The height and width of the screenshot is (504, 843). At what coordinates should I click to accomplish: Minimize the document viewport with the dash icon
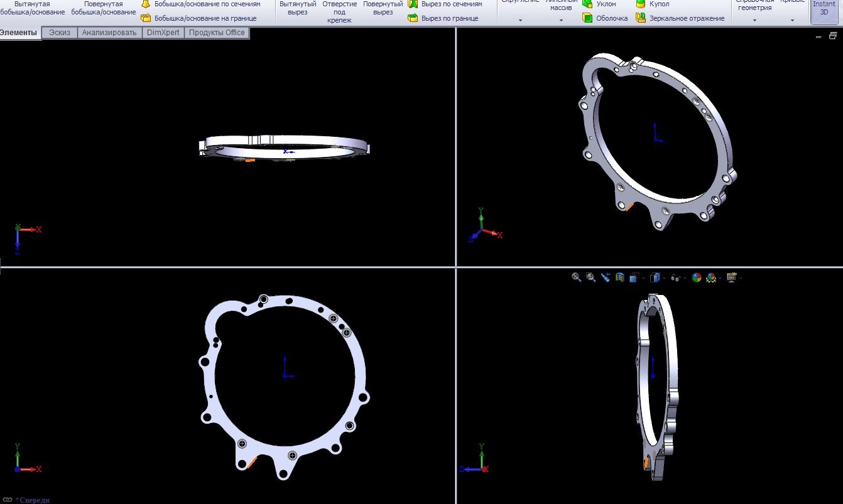pyautogui.click(x=819, y=36)
